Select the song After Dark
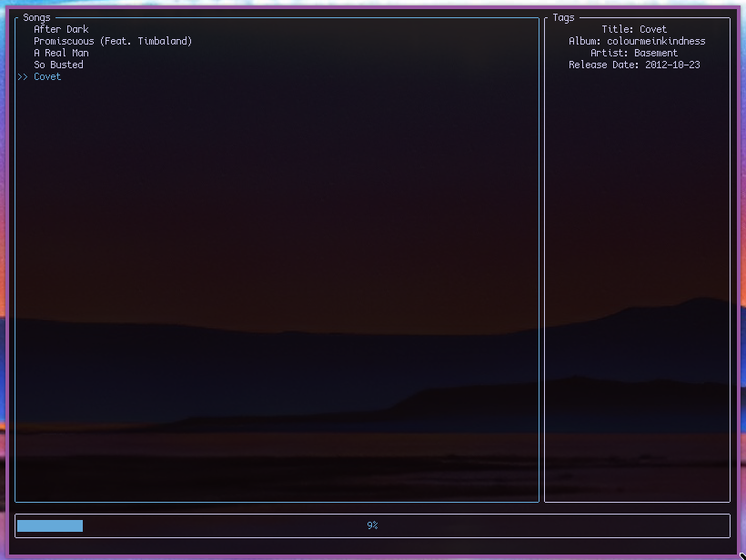 point(61,29)
